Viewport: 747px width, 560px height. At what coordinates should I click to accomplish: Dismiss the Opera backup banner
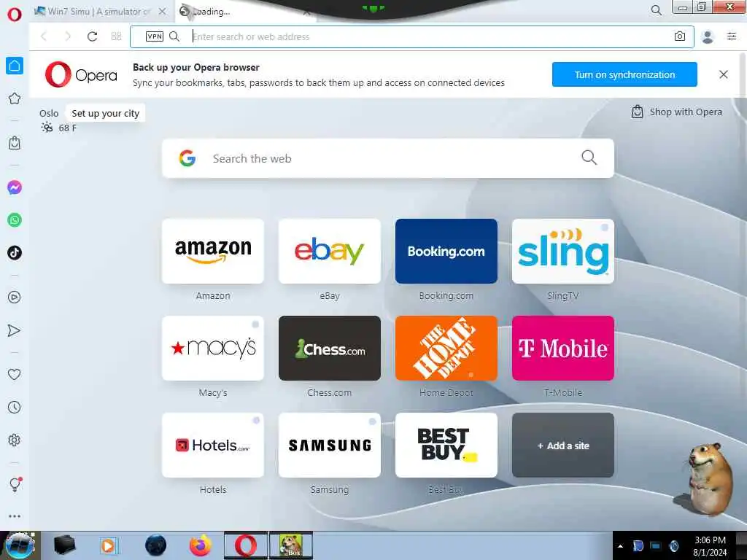tap(723, 74)
